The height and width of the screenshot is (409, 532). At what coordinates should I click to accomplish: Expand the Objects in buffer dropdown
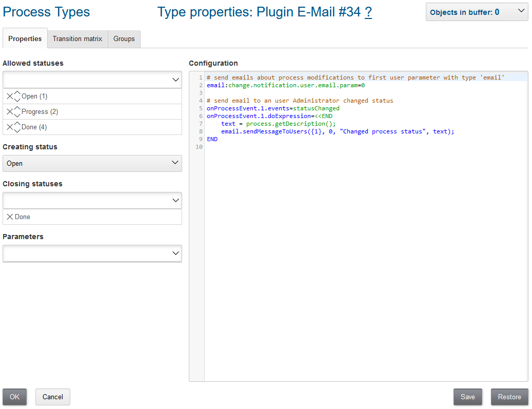tap(477, 12)
